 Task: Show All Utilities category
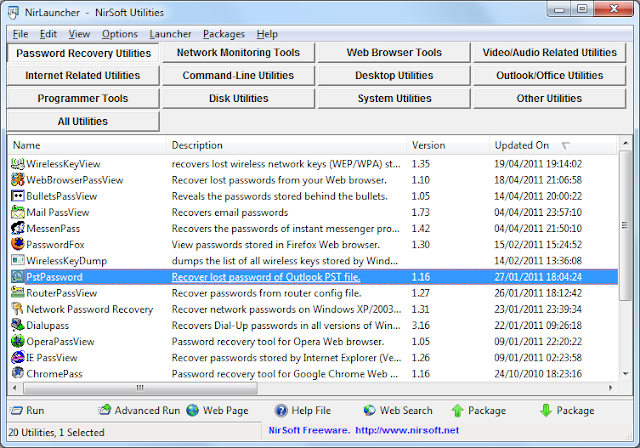click(83, 121)
